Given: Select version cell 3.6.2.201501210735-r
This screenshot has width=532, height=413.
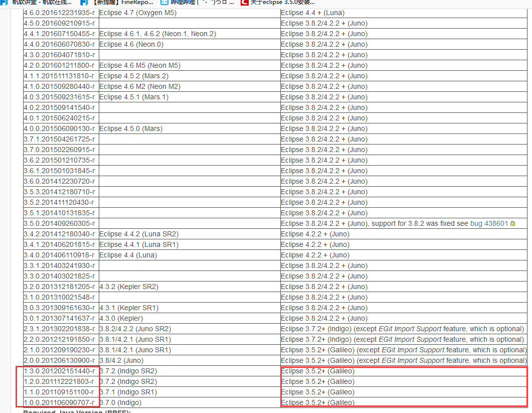Looking at the screenshot, I should (x=61, y=160).
